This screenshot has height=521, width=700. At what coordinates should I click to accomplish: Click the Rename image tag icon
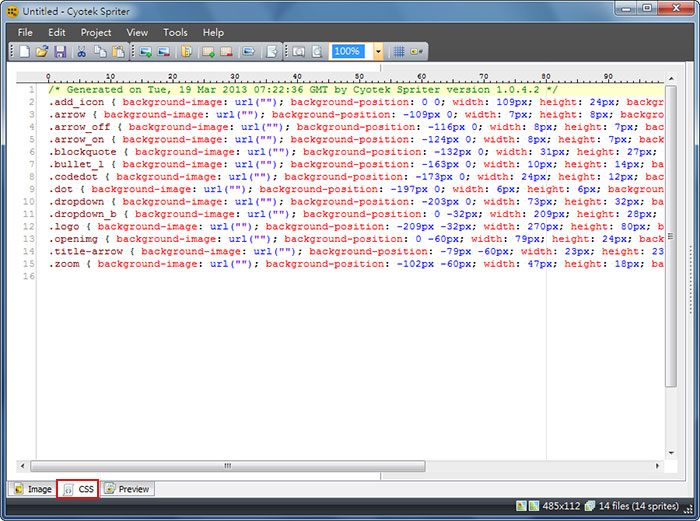(x=249, y=52)
